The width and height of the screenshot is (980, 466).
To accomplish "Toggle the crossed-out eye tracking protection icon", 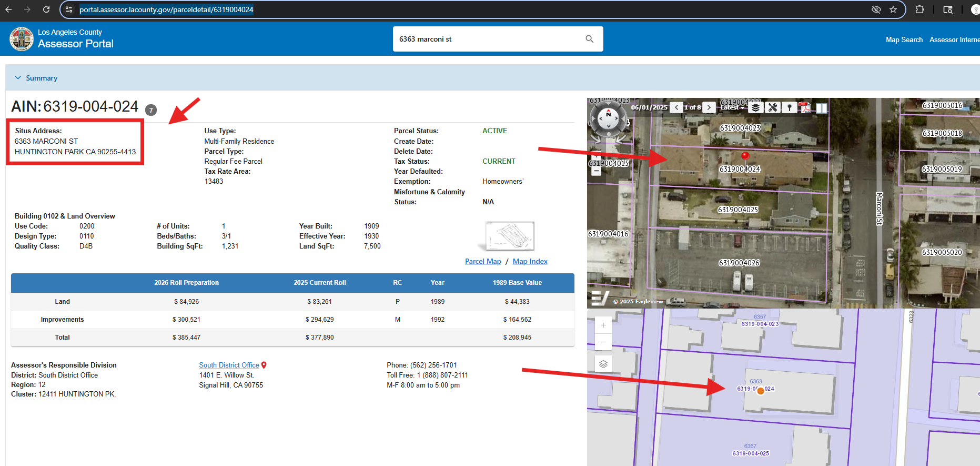I will [876, 9].
